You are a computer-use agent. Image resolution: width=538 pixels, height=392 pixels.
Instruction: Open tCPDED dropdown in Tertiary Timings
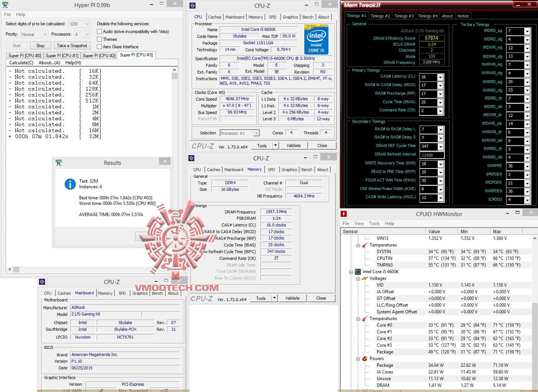[x=527, y=200]
